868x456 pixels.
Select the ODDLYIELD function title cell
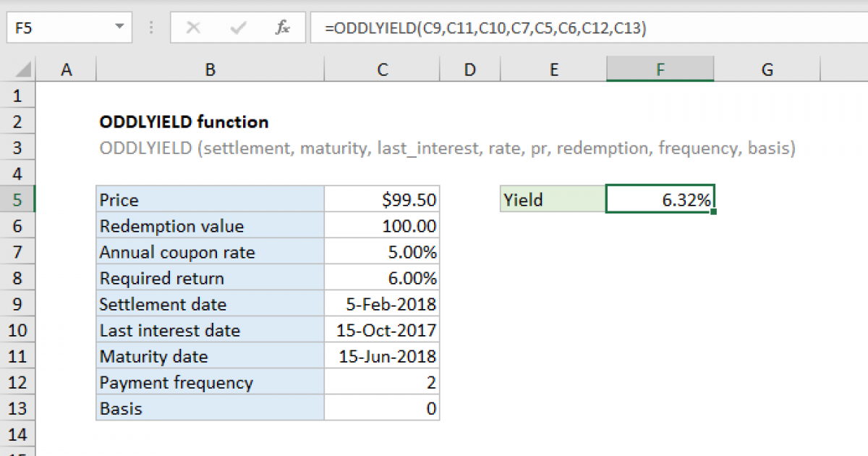coord(184,122)
